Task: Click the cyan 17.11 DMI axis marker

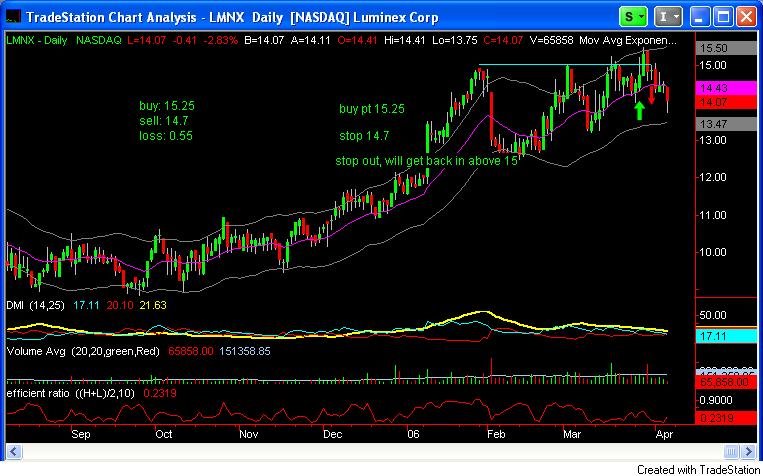Action: pyautogui.click(x=727, y=336)
